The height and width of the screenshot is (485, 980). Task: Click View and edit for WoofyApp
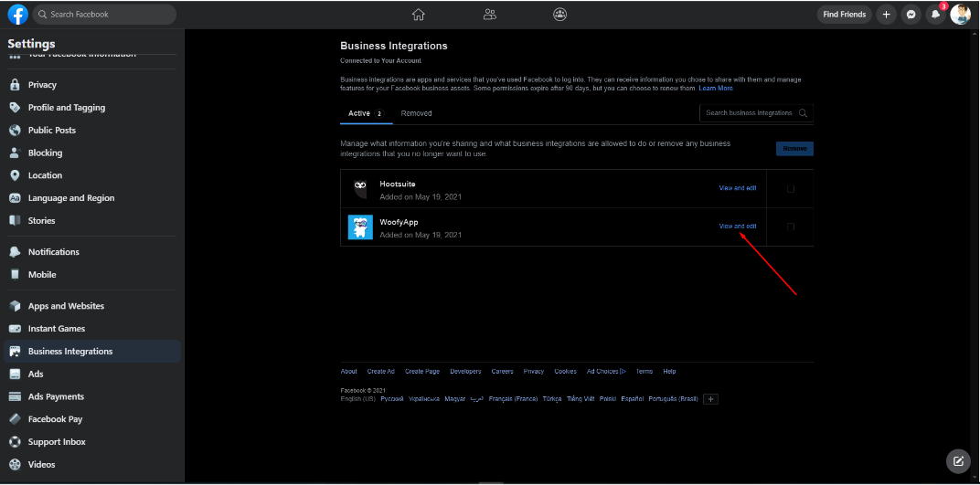pyautogui.click(x=737, y=227)
